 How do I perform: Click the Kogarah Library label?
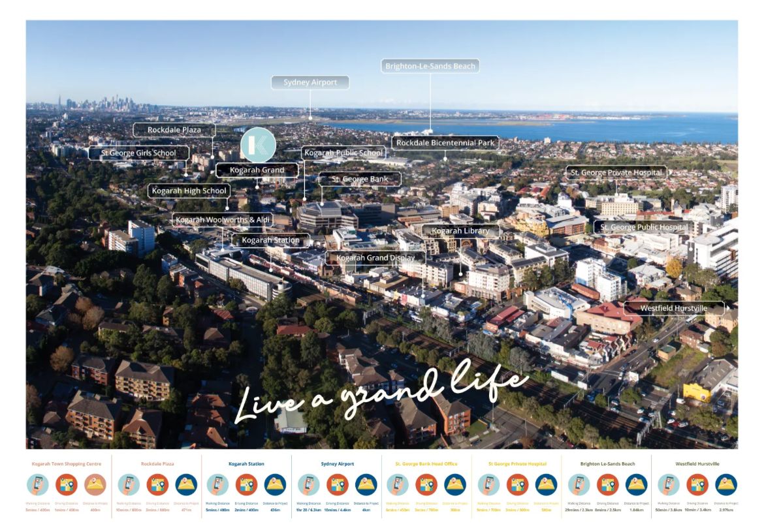[x=460, y=231]
